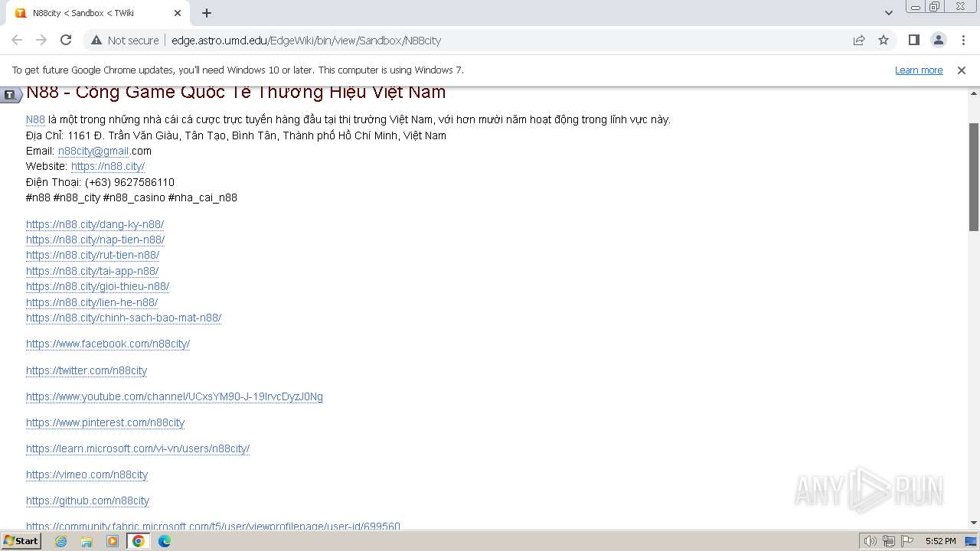Click the TWiki toggle icon at page left

[x=10, y=95]
